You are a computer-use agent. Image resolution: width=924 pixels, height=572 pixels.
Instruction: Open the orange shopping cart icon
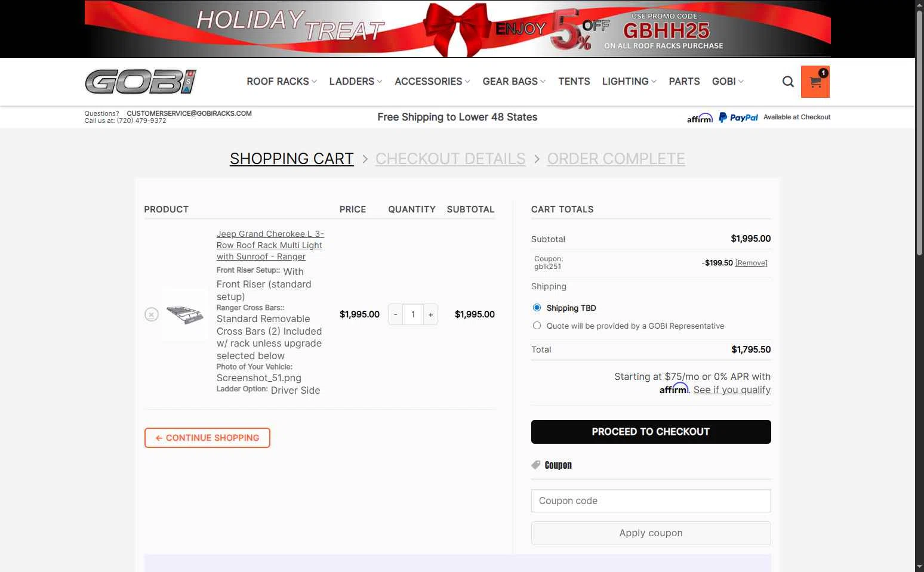(x=815, y=82)
